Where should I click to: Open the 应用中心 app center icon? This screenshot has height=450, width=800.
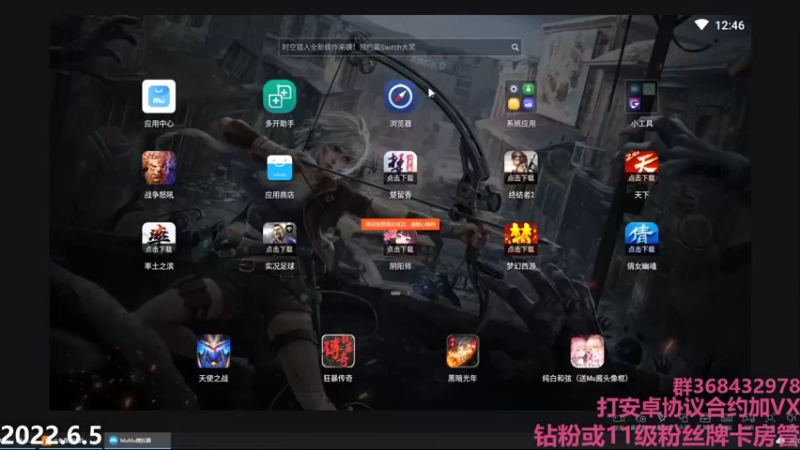pos(159,96)
